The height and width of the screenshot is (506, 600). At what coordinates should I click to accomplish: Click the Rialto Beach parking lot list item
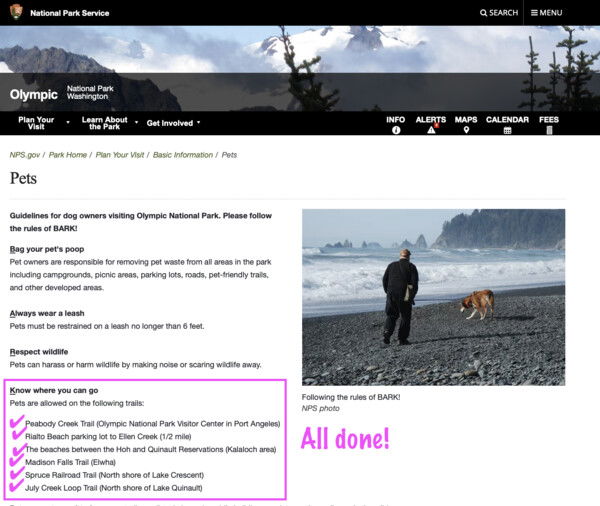pyautogui.click(x=108, y=436)
